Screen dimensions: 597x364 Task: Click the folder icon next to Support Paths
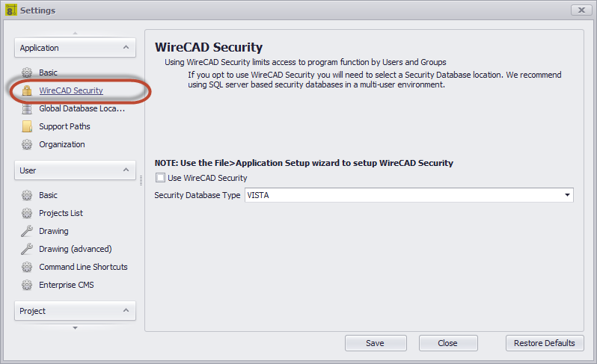(x=27, y=126)
